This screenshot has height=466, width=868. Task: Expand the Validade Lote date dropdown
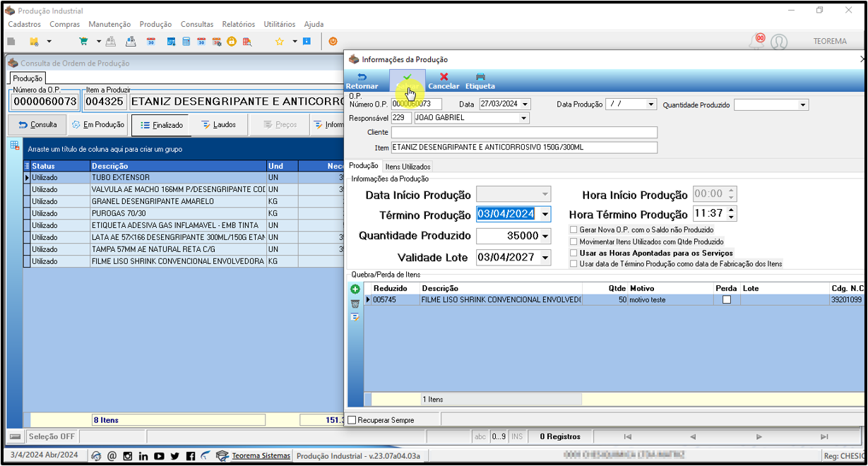pos(545,258)
